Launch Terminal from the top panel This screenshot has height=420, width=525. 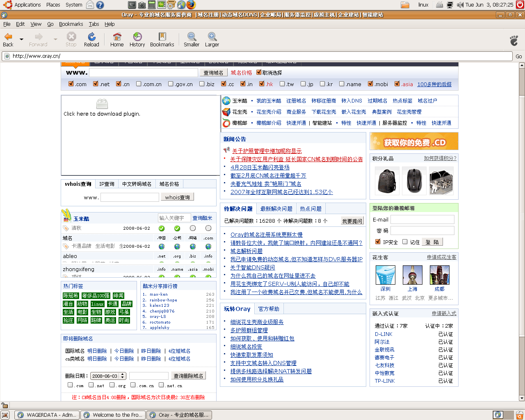click(132, 5)
